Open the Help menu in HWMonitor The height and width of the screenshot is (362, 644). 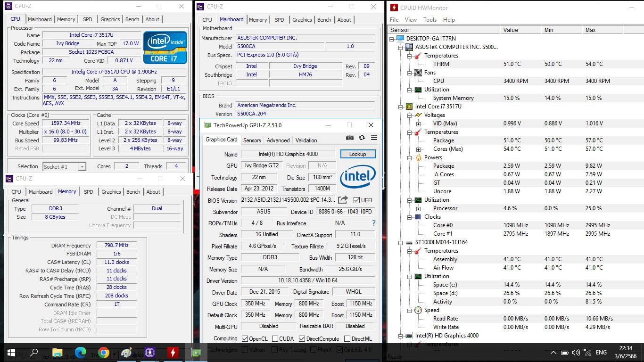coord(449,20)
